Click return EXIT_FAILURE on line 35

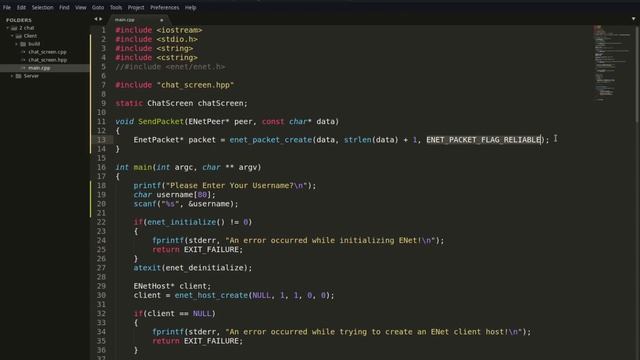click(x=198, y=341)
